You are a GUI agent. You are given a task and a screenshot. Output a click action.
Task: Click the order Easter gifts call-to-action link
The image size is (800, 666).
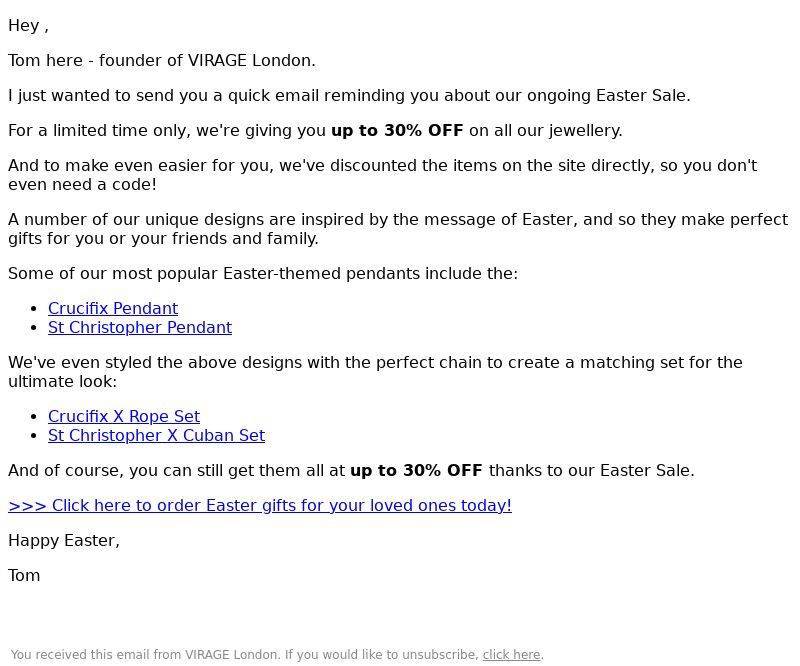(260, 505)
